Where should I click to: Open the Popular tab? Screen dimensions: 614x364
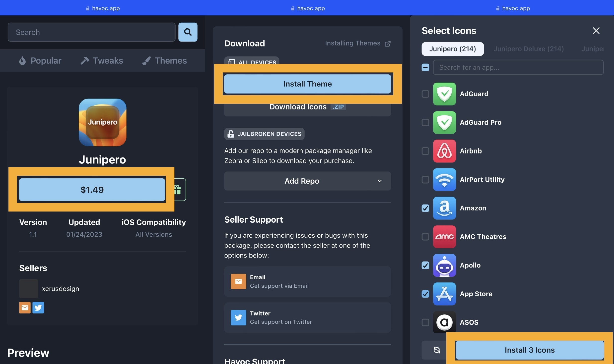coord(40,60)
